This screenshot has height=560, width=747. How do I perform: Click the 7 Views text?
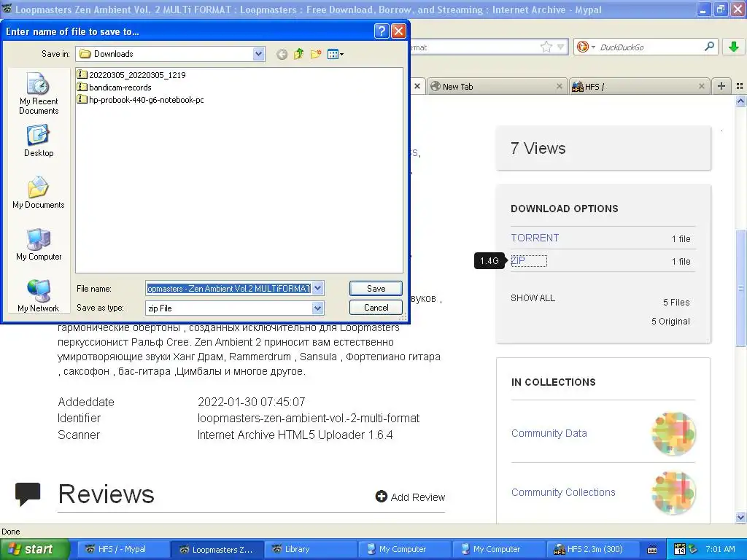[538, 148]
